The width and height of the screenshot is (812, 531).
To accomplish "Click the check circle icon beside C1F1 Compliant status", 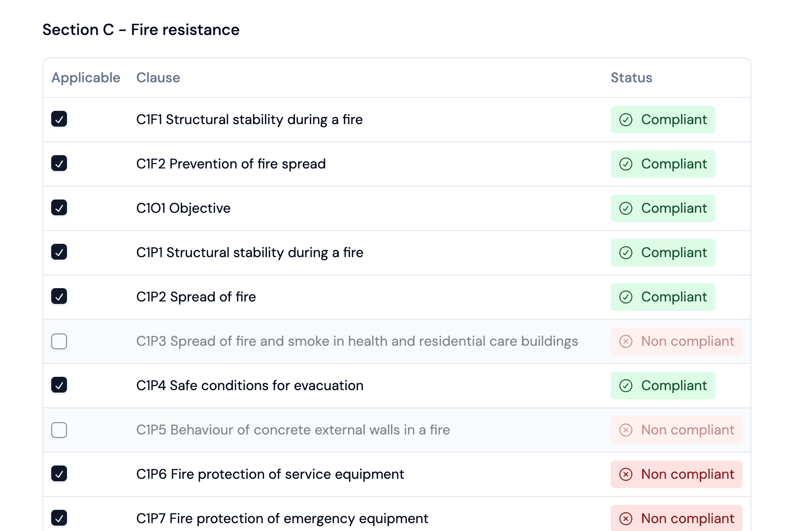I will tap(626, 120).
